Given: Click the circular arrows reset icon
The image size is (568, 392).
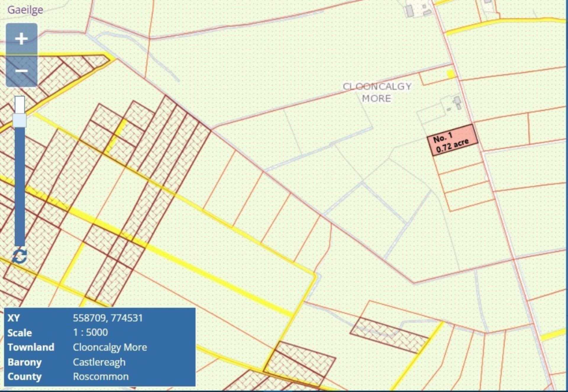Looking at the screenshot, I should click(x=20, y=256).
